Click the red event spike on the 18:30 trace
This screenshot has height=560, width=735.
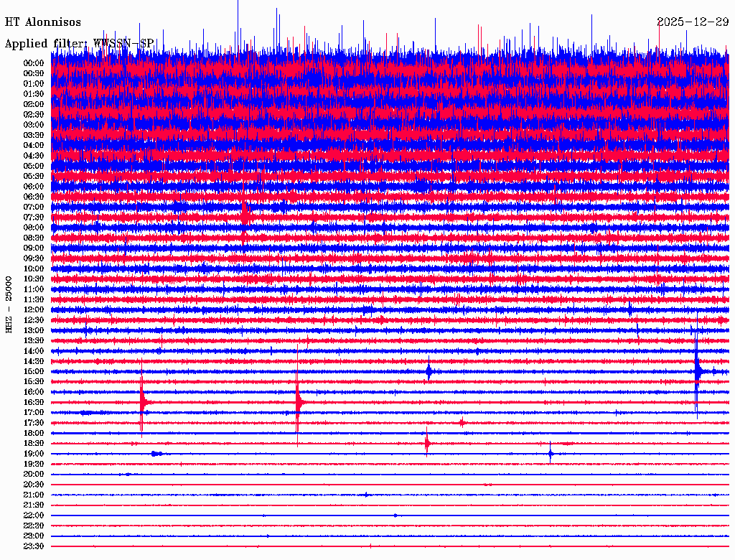[427, 443]
